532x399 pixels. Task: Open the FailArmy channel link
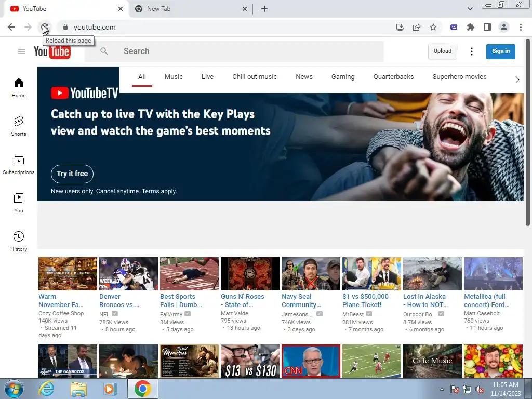pyautogui.click(x=171, y=314)
